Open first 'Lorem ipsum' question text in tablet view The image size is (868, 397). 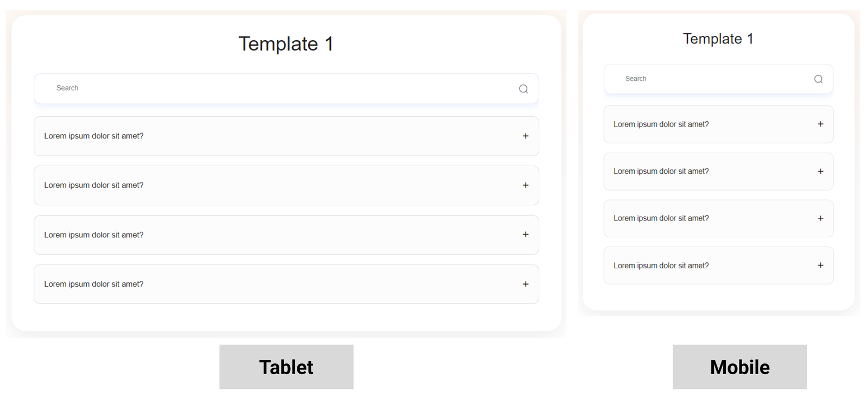click(x=94, y=136)
